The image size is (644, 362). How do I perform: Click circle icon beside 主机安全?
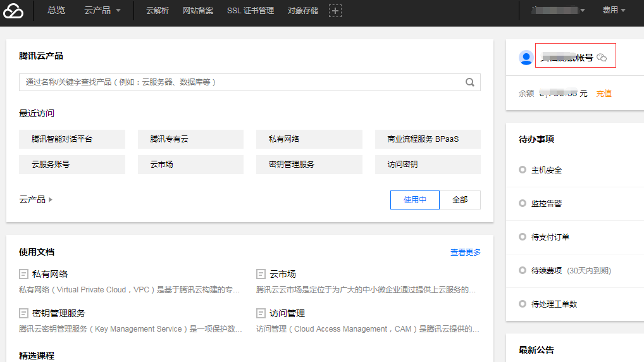point(523,170)
